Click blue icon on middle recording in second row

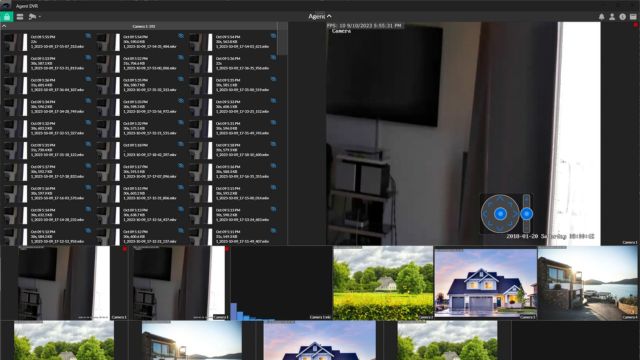pyautogui.click(x=181, y=58)
